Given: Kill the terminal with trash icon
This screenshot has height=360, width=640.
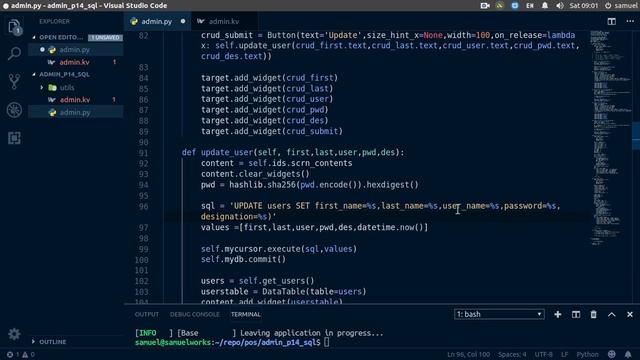Looking at the screenshot, I should (x=593, y=314).
